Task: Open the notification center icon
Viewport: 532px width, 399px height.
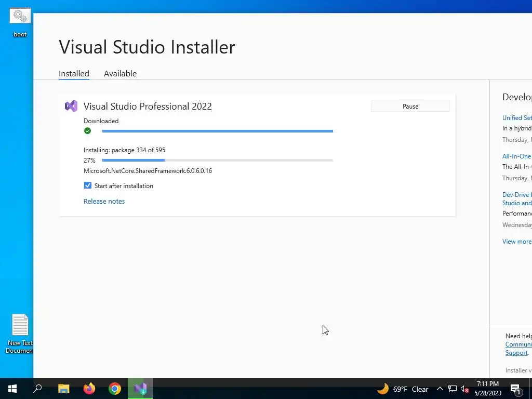Action: coord(516,390)
